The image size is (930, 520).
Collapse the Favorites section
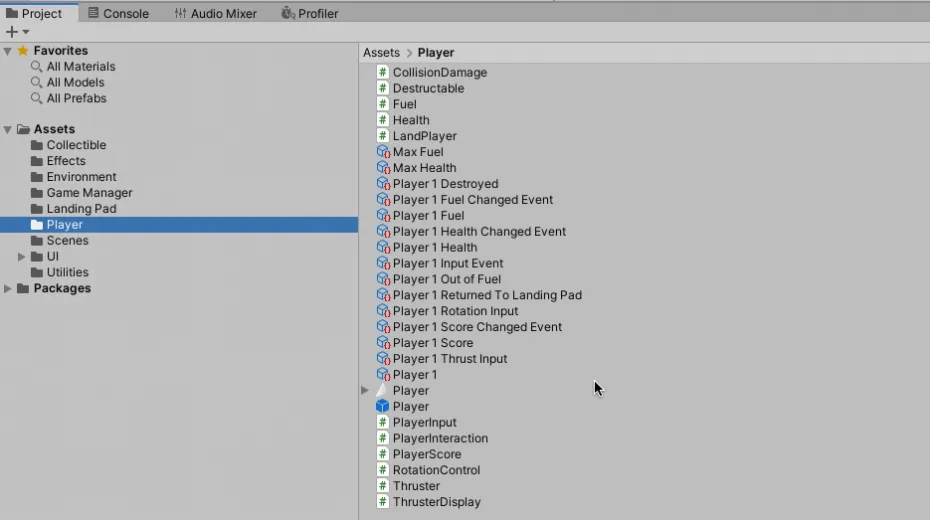(8, 51)
